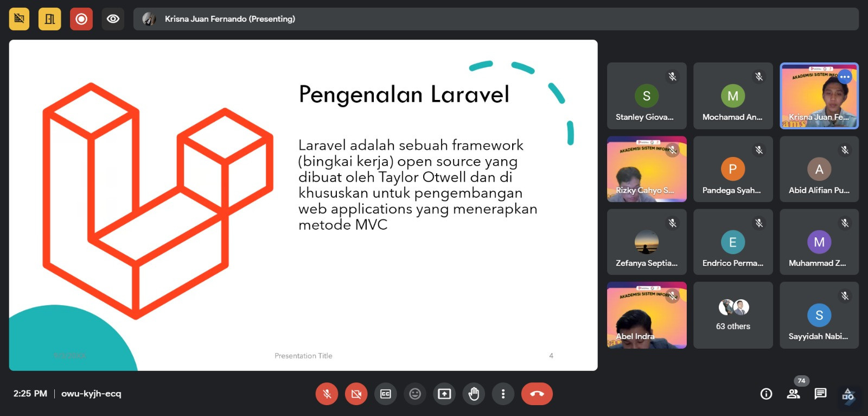
Task: Select Zefanya Septia participant tile
Action: pos(647,242)
